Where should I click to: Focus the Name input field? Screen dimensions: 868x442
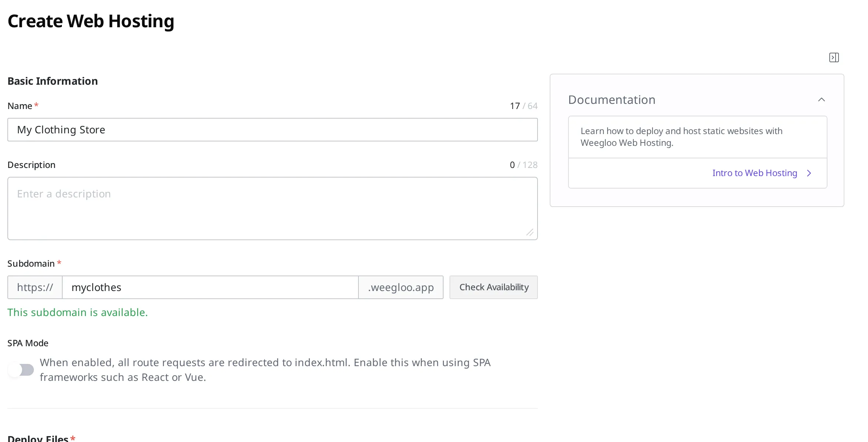tap(273, 130)
